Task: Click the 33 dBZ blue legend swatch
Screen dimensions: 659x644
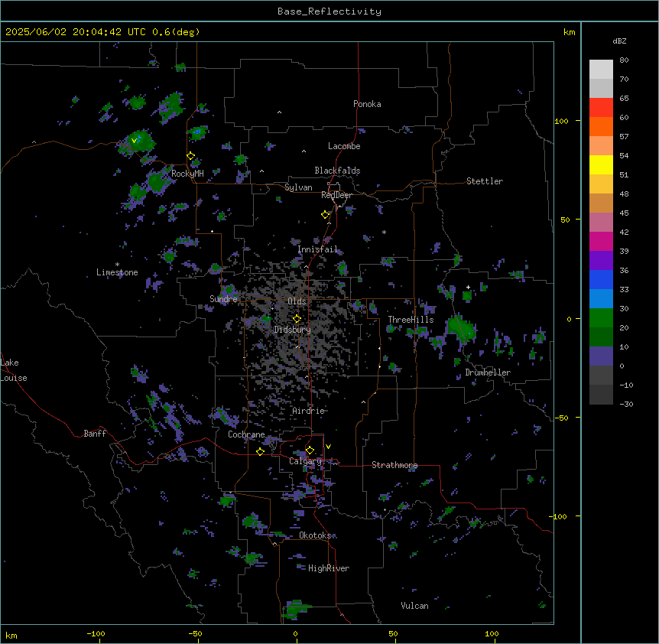Action: coord(601,279)
